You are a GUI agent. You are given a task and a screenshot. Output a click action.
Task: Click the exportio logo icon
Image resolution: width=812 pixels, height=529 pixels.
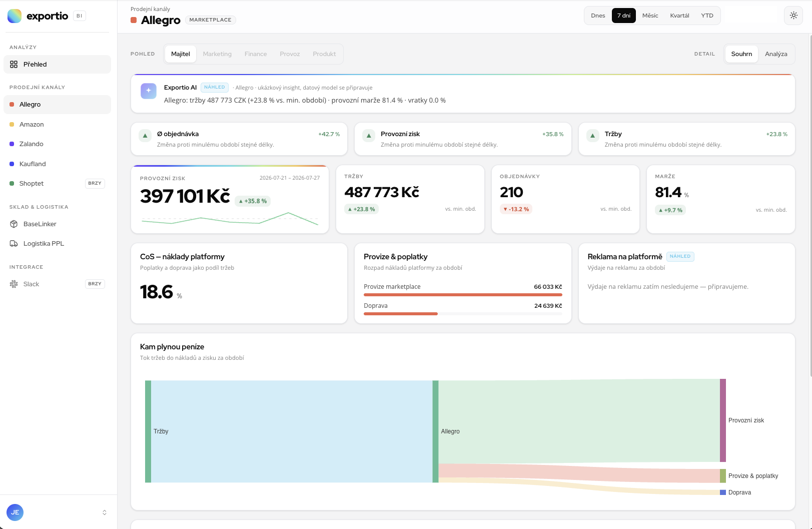point(15,16)
